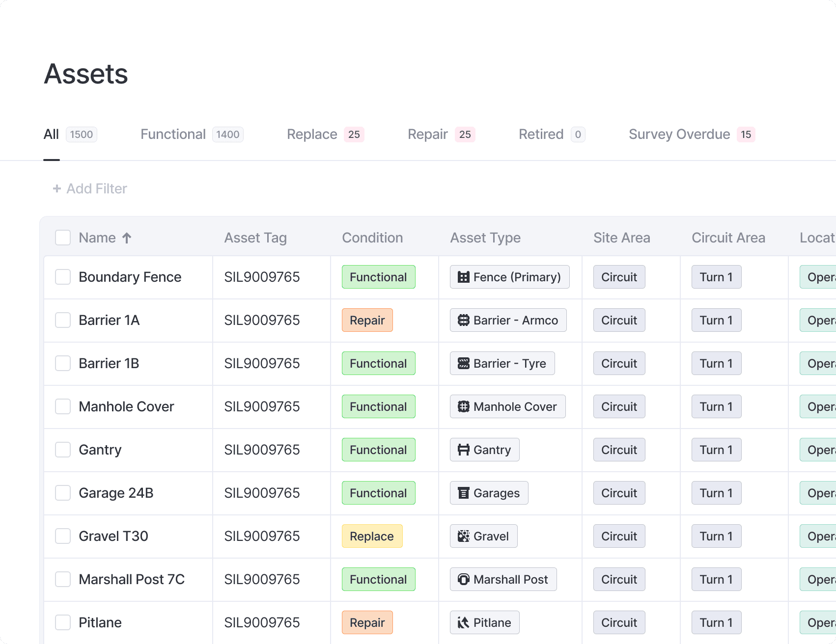
Task: Click the Repair condition badge for Barrier 1A
Action: 367,320
